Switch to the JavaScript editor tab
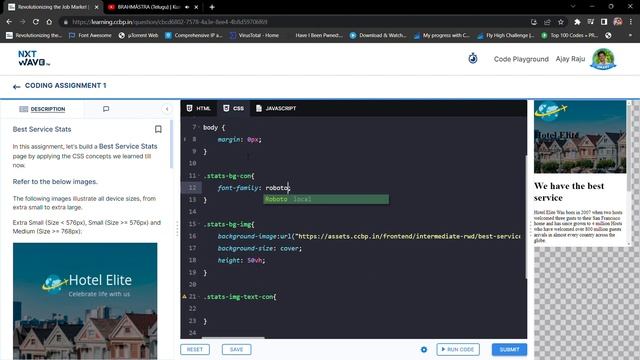 [276, 108]
